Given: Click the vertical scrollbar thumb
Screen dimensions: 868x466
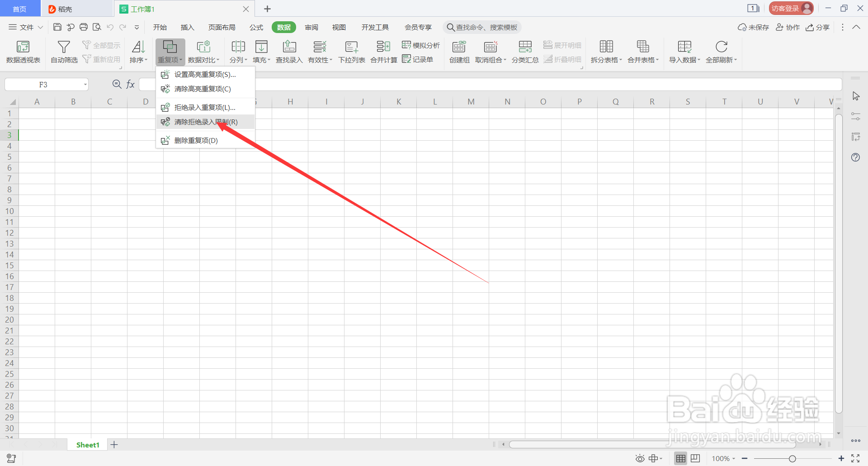Looking at the screenshot, I should point(839,263).
